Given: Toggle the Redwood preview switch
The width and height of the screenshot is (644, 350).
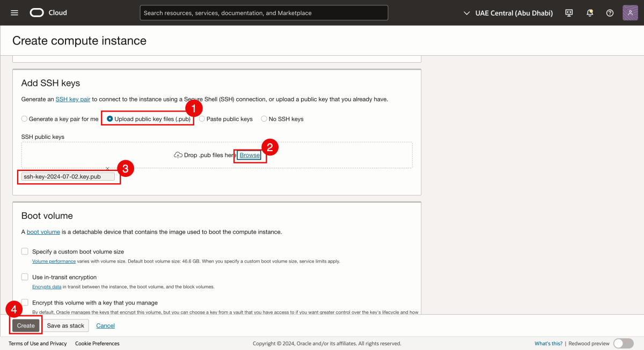Looking at the screenshot, I should click(623, 343).
